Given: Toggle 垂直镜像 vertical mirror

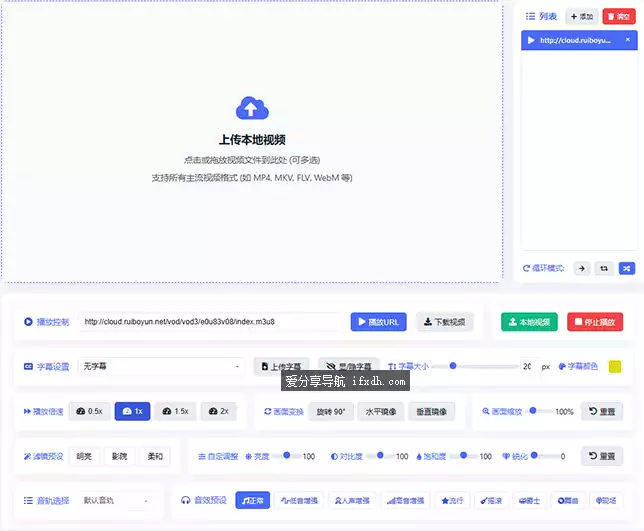Looking at the screenshot, I should point(431,411).
